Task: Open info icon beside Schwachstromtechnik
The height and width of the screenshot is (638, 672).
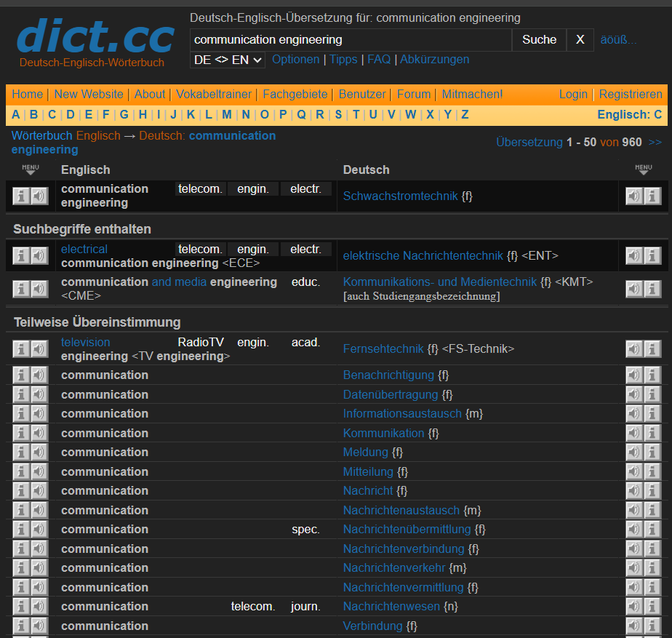Action: (x=652, y=196)
